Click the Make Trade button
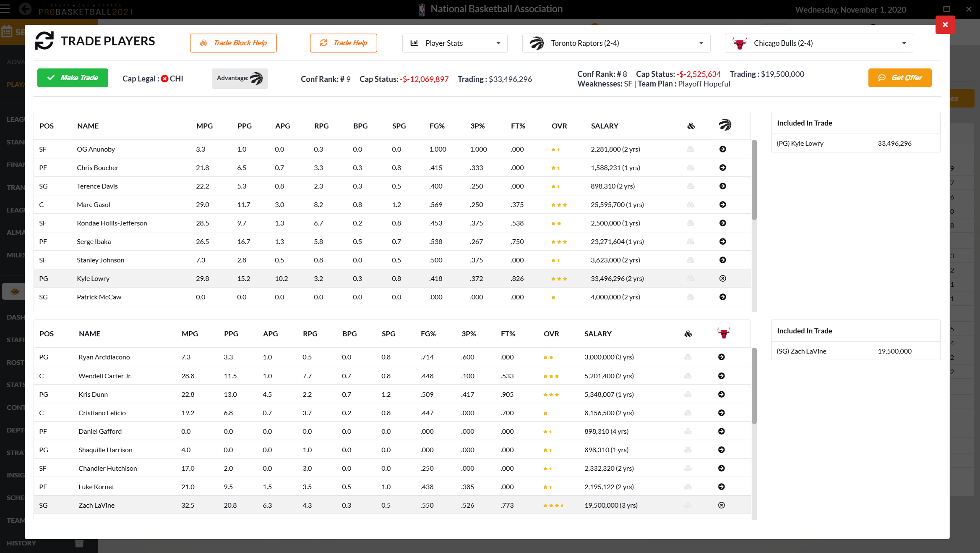The width and height of the screenshot is (980, 553). tap(72, 77)
